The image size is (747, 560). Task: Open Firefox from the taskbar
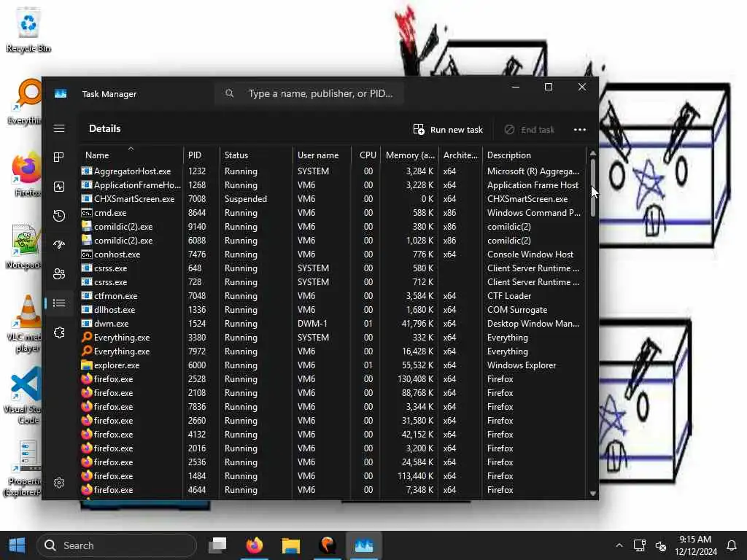click(255, 545)
